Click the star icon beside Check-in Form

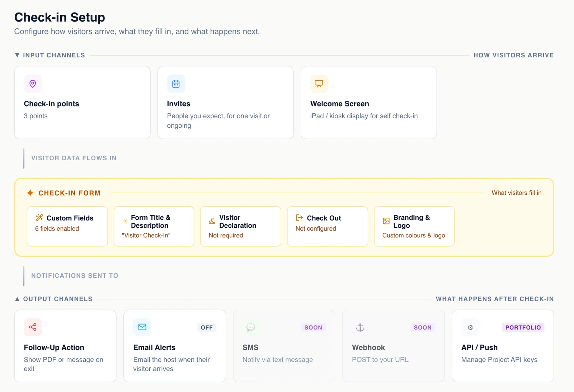coord(30,193)
